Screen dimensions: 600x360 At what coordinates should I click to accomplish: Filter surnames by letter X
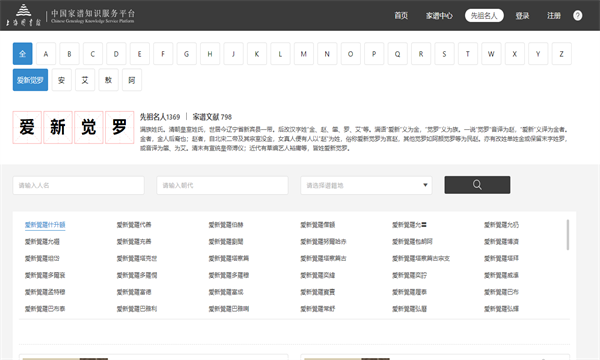coord(515,54)
